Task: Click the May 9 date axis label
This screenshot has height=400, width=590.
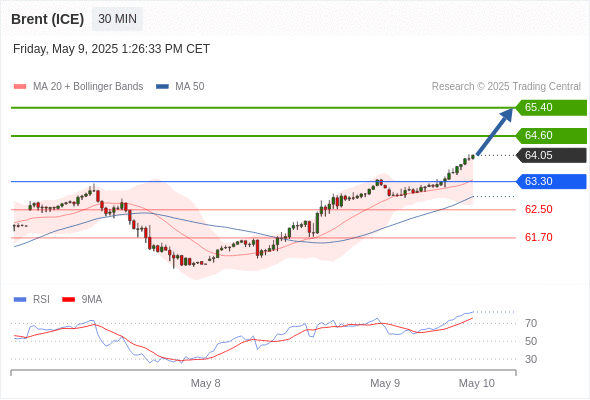Action: (x=385, y=383)
